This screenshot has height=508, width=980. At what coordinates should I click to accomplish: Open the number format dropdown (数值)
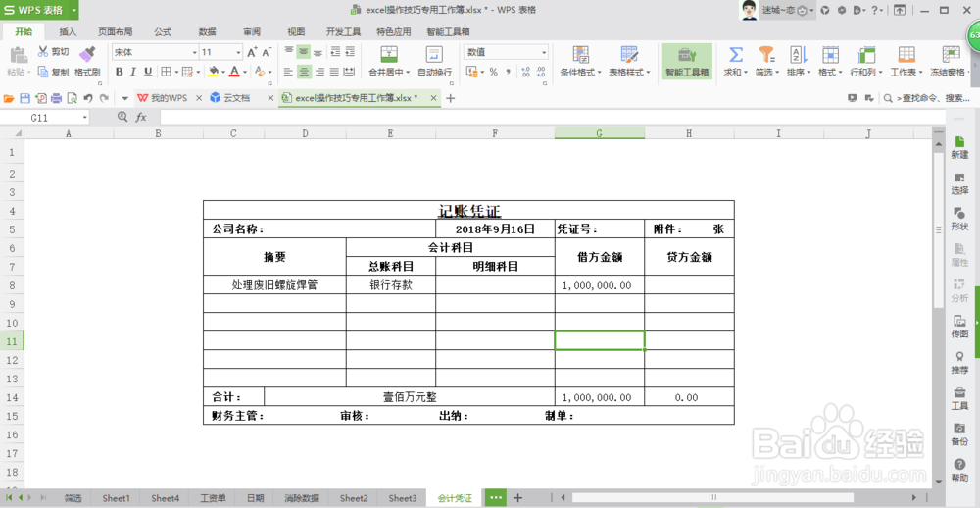pos(544,53)
